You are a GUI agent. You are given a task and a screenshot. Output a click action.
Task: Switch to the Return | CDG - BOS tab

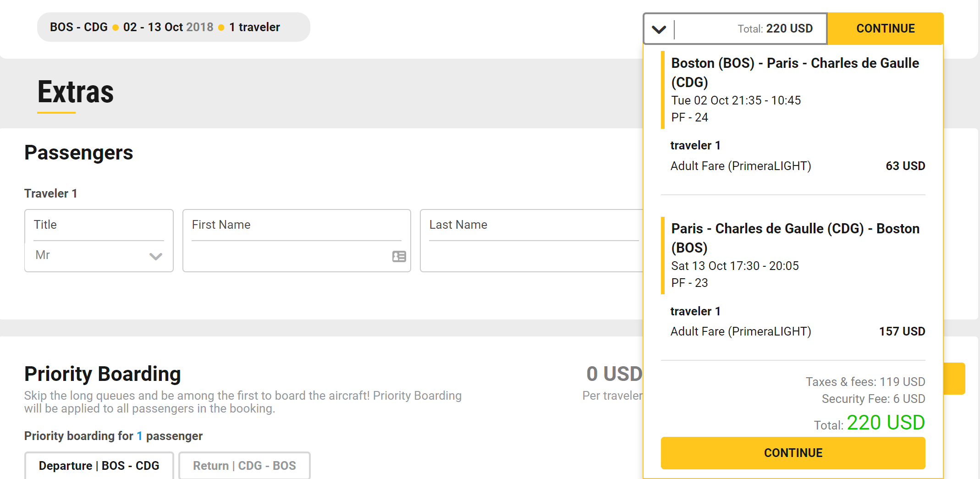tap(244, 466)
